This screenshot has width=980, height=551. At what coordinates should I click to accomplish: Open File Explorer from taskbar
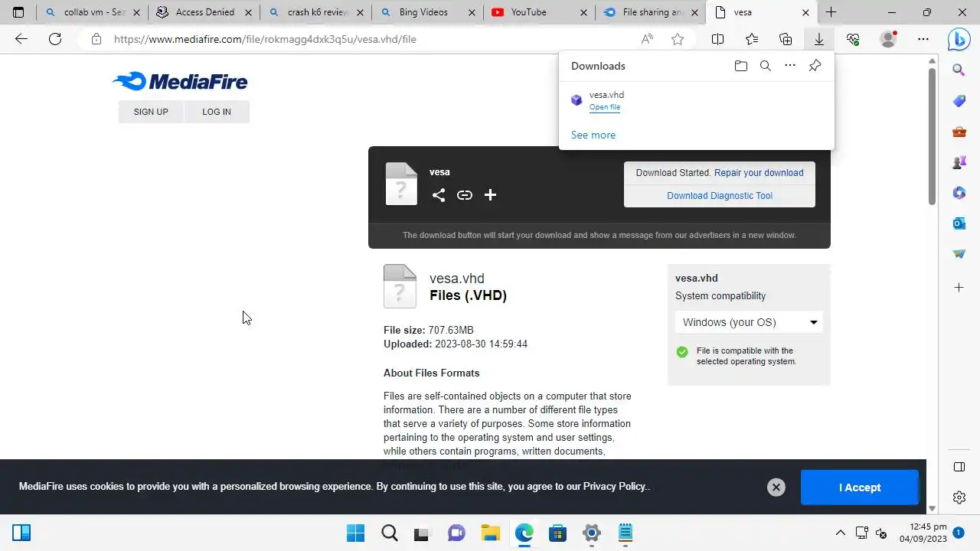[491, 533]
